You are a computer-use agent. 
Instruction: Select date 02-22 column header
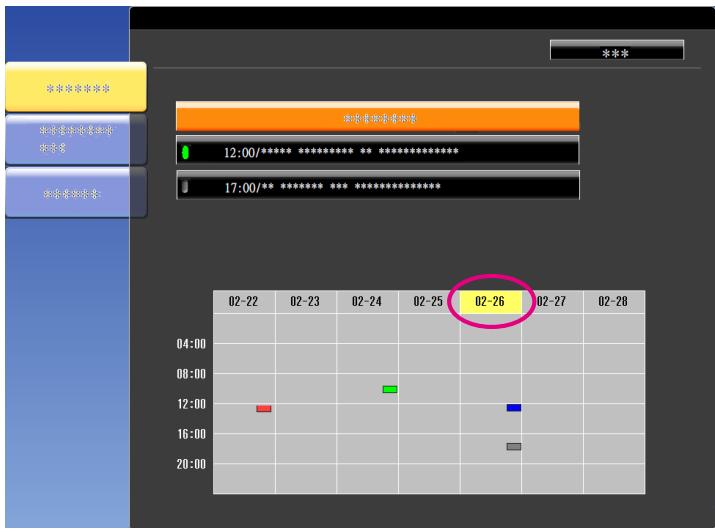tap(244, 301)
